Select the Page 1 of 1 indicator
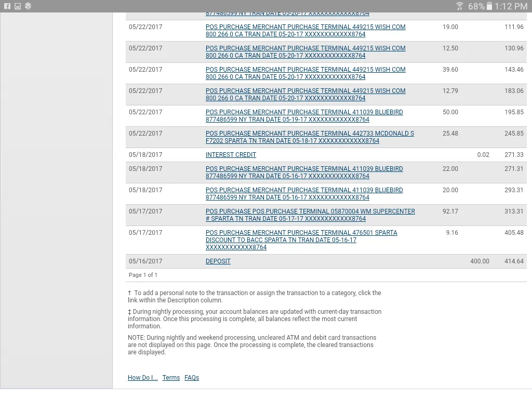The width and height of the screenshot is (532, 399). 143,275
